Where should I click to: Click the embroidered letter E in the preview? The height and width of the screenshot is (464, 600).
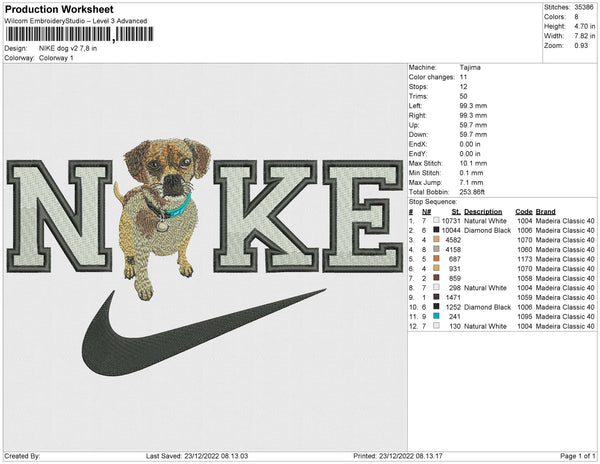click(x=362, y=216)
